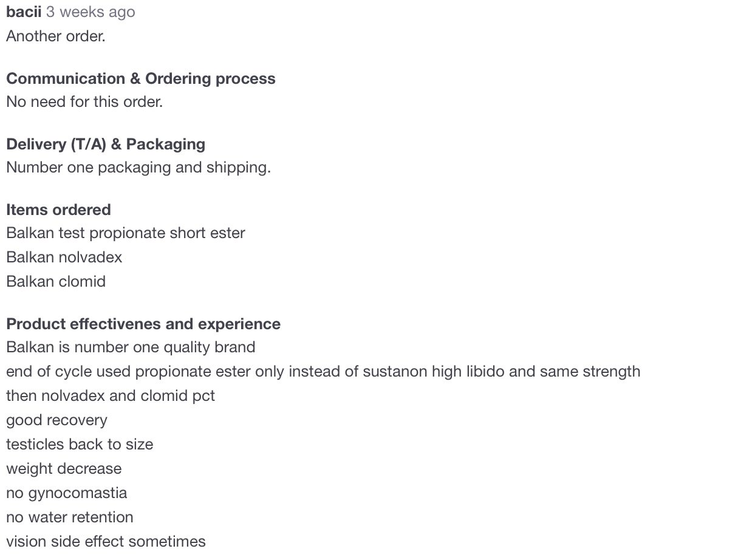The height and width of the screenshot is (560, 741).
Task: Select the "Delivery (T/A) & Packaging" heading
Action: [x=106, y=145]
